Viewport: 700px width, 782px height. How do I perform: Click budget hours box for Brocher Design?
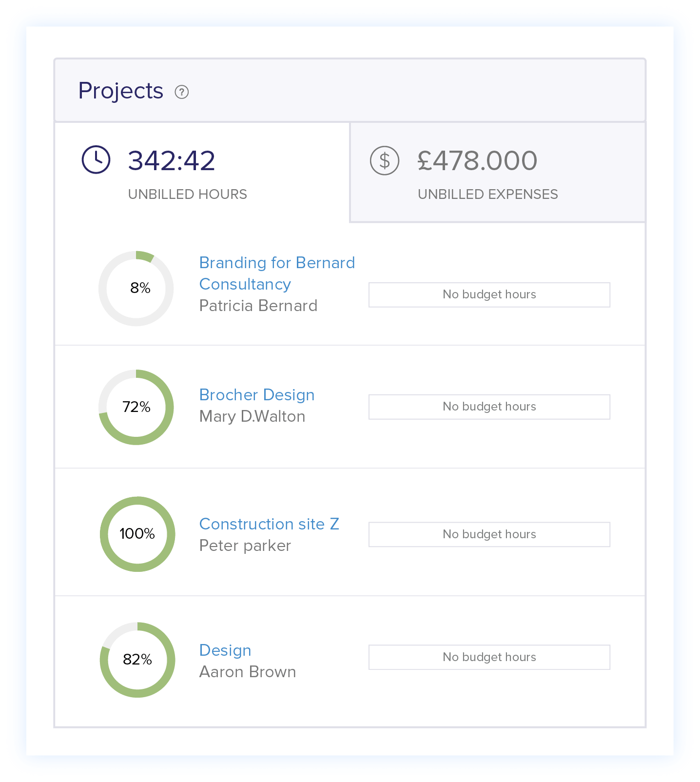click(x=489, y=407)
